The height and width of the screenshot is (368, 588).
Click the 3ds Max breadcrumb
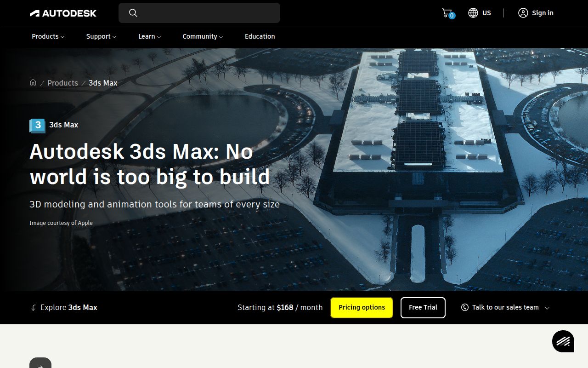tap(103, 83)
